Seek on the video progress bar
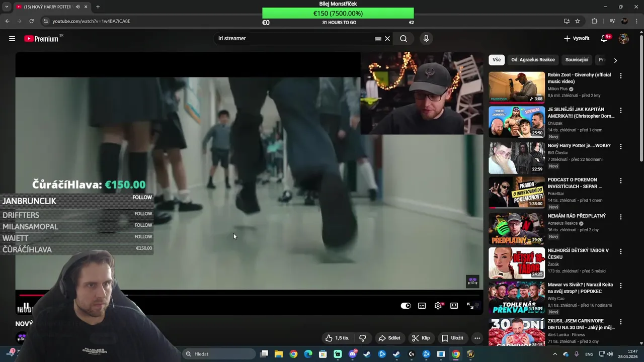This screenshot has height=362, width=644. [249, 295]
